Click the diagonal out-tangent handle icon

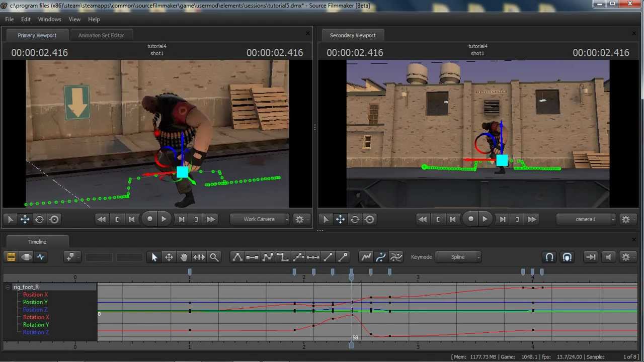coord(343,257)
